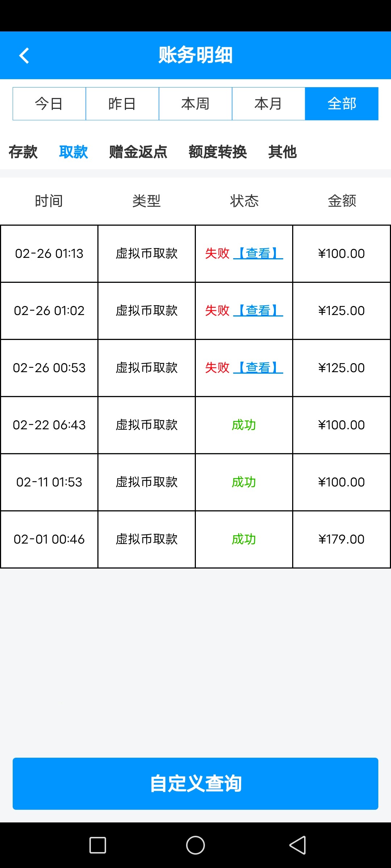The width and height of the screenshot is (391, 868).
Task: Switch to 本月 date filter
Action: (x=268, y=104)
